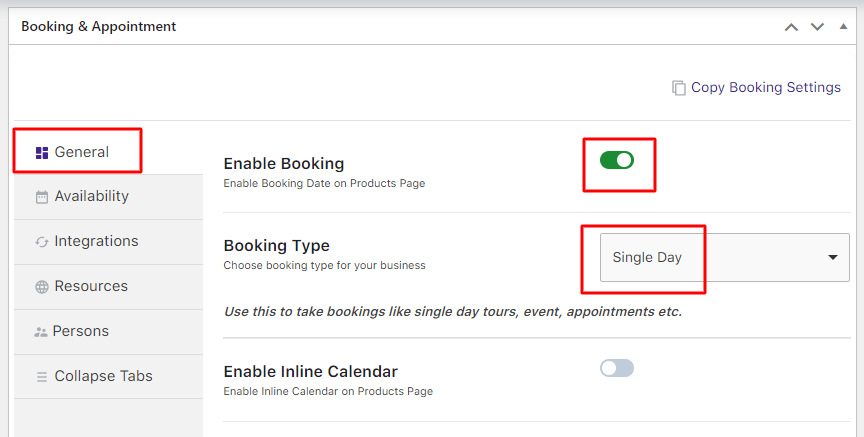
Task: Move the Booking panel up with arrow
Action: (791, 27)
